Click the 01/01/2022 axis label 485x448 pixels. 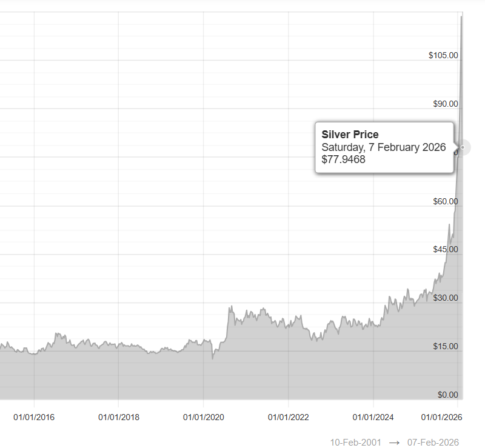click(289, 417)
